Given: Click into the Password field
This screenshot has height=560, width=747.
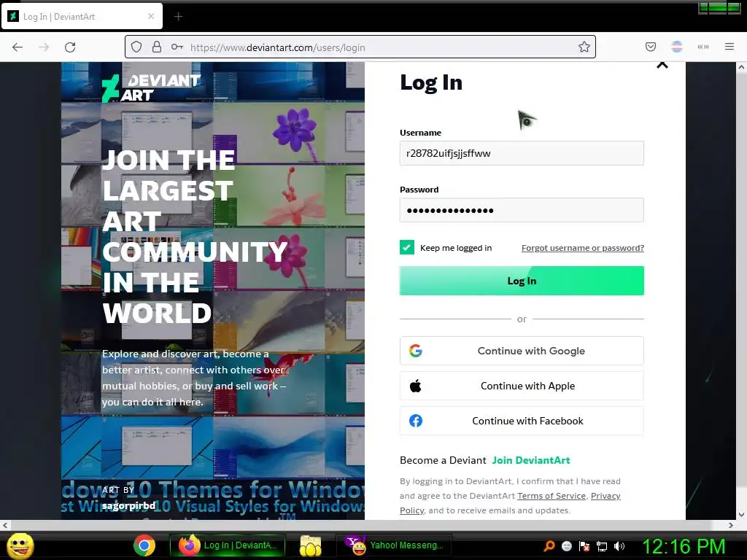Looking at the screenshot, I should [522, 210].
